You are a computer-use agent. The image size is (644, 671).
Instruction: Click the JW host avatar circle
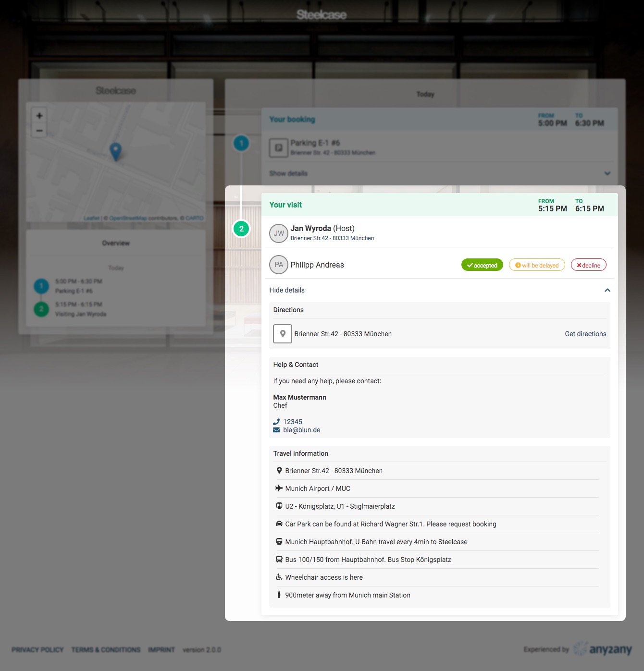tap(279, 233)
